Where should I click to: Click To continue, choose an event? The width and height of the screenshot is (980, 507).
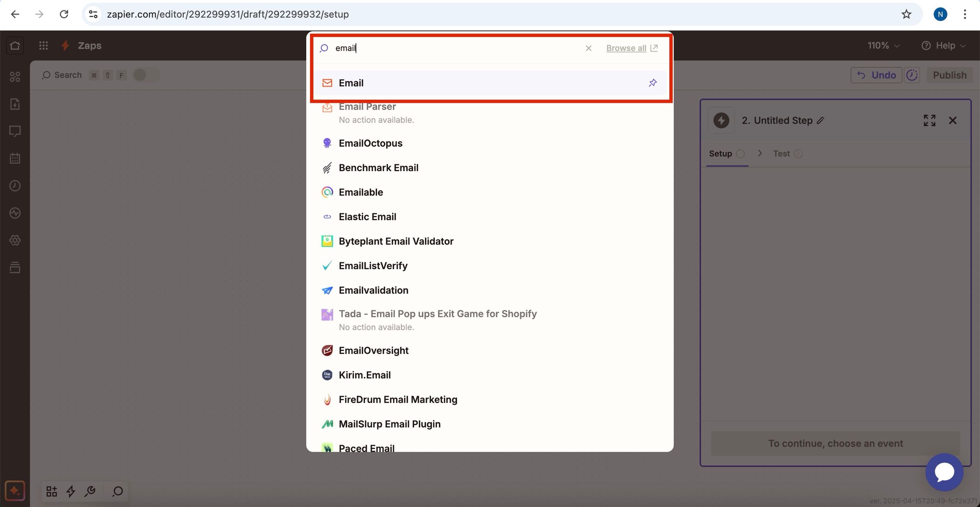click(835, 443)
